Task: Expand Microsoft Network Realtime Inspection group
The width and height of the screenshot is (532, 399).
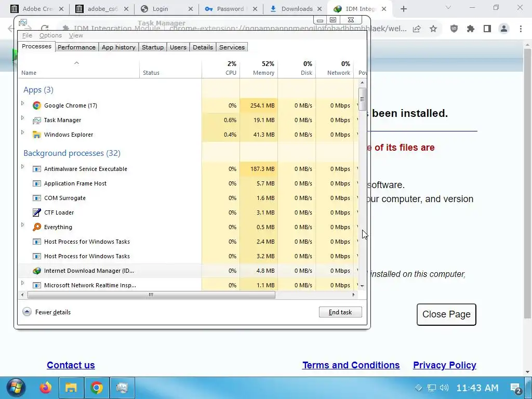Action: point(23,283)
